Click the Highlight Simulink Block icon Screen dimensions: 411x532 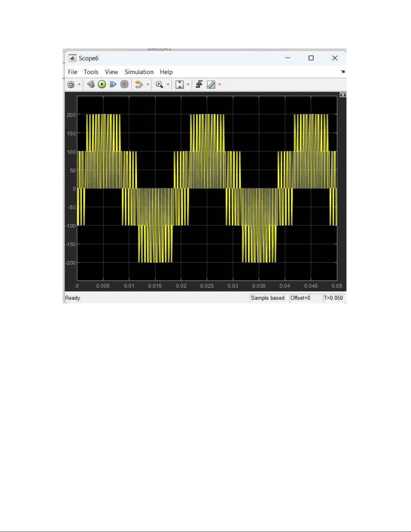click(139, 85)
